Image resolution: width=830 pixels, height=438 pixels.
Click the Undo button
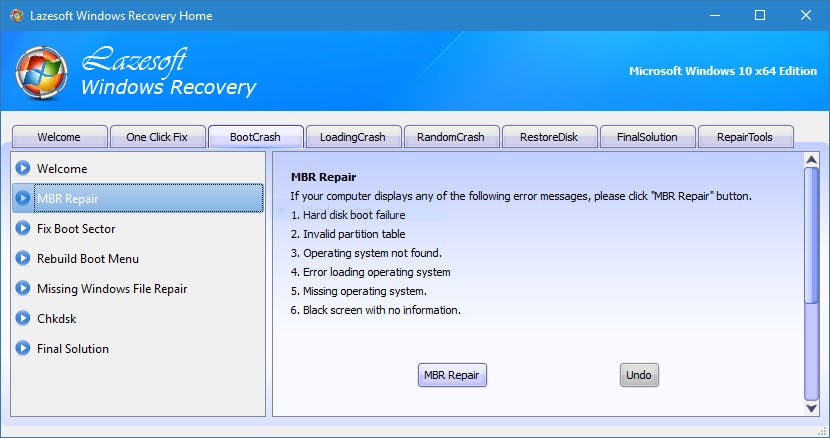pyautogui.click(x=639, y=375)
